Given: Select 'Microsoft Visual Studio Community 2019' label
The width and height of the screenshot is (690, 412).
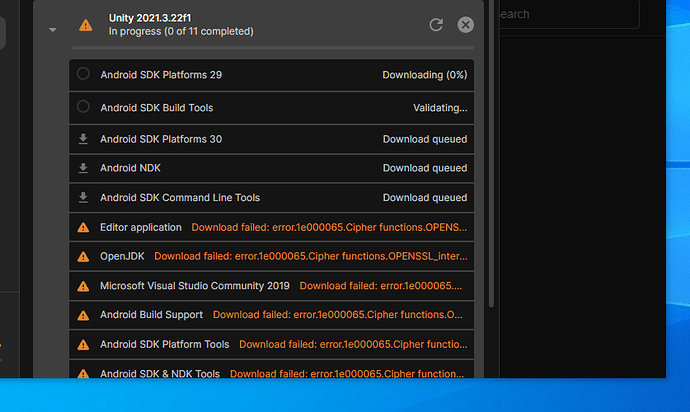Looking at the screenshot, I should (x=195, y=286).
